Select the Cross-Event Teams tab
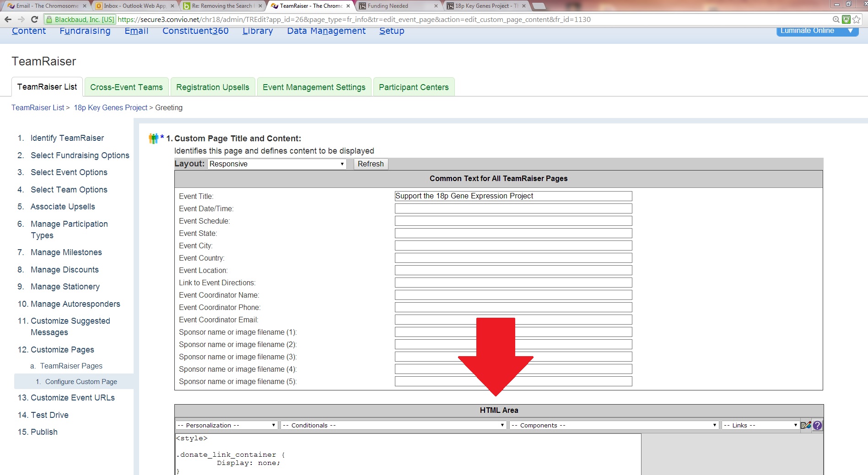This screenshot has width=868, height=475. [126, 87]
